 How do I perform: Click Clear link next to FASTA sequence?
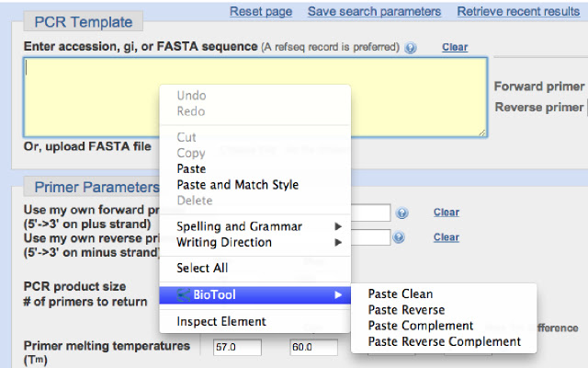pos(454,47)
